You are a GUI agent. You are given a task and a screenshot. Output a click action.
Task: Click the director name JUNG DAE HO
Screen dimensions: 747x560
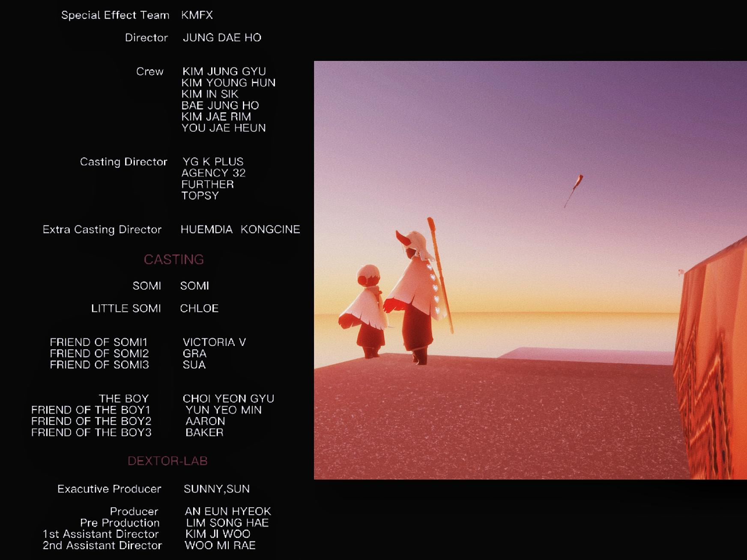point(222,38)
